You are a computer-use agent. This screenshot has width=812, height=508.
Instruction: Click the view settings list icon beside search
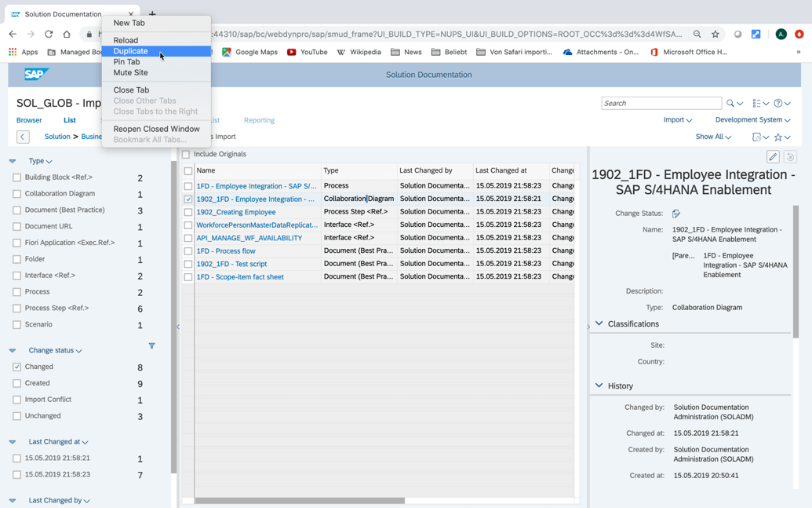pos(757,103)
